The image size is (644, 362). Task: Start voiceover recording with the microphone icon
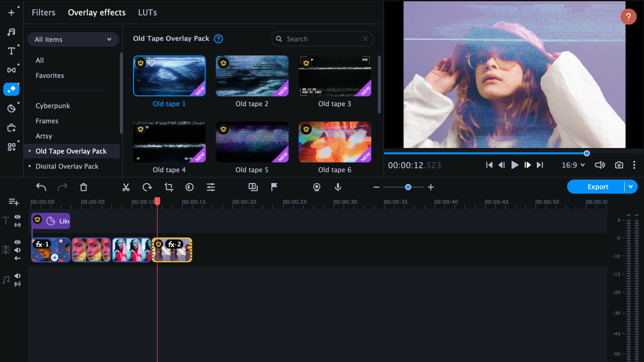point(338,187)
